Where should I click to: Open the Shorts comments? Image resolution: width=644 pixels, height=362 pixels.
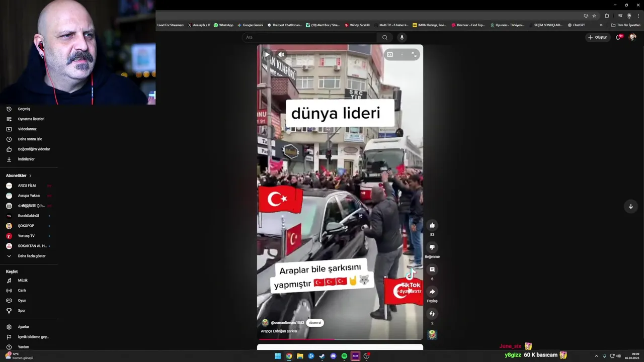pos(432,269)
